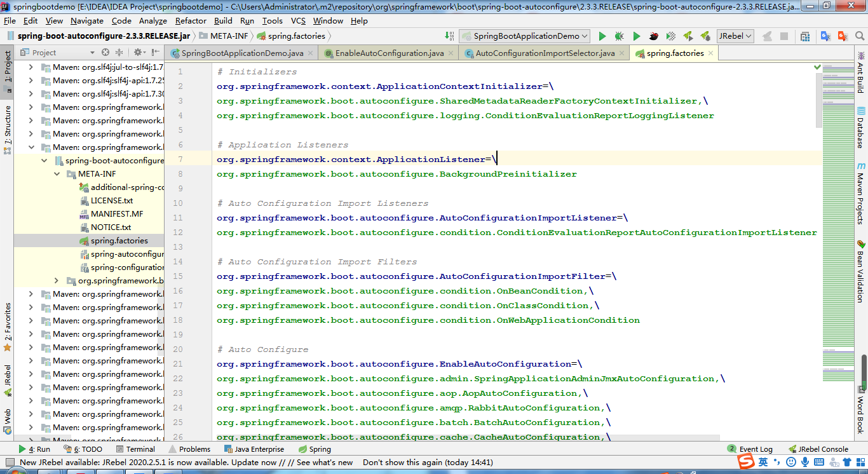Toggle the 7: Structure tool window
Image resolution: width=868 pixels, height=474 pixels.
7,129
